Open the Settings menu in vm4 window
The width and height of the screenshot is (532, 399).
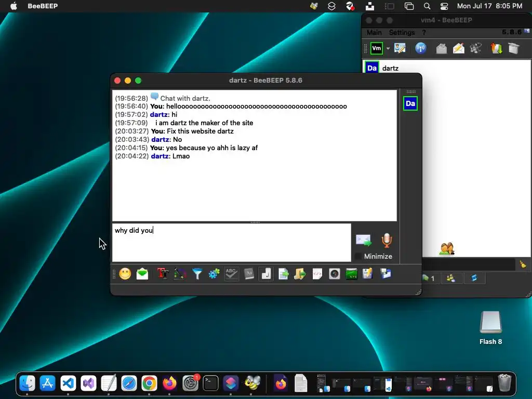402,33
